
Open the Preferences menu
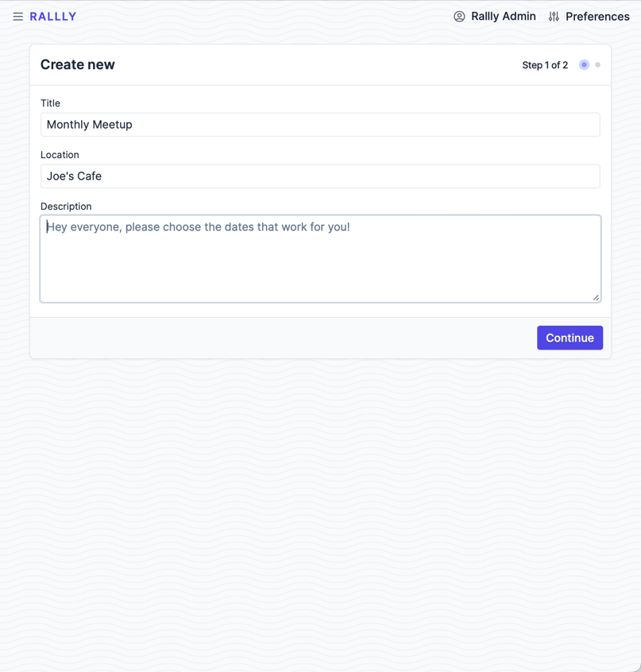pyautogui.click(x=589, y=17)
